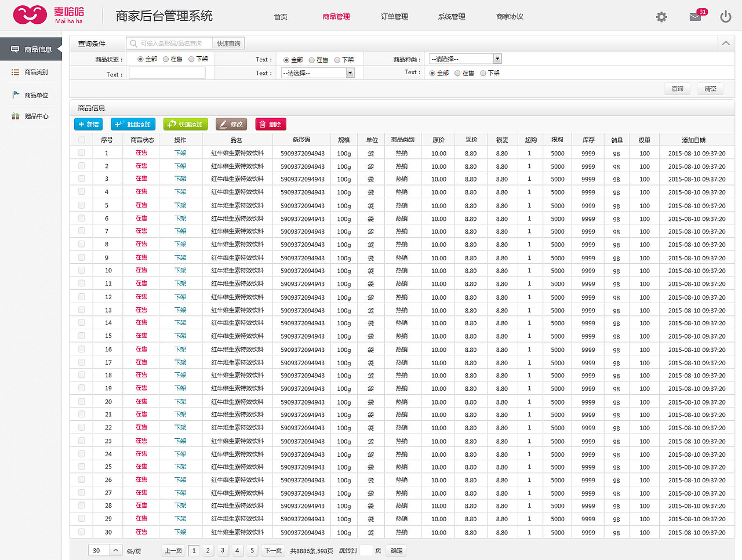Open the 商品管理 top menu
Screen dimensions: 742x560
[x=336, y=17]
